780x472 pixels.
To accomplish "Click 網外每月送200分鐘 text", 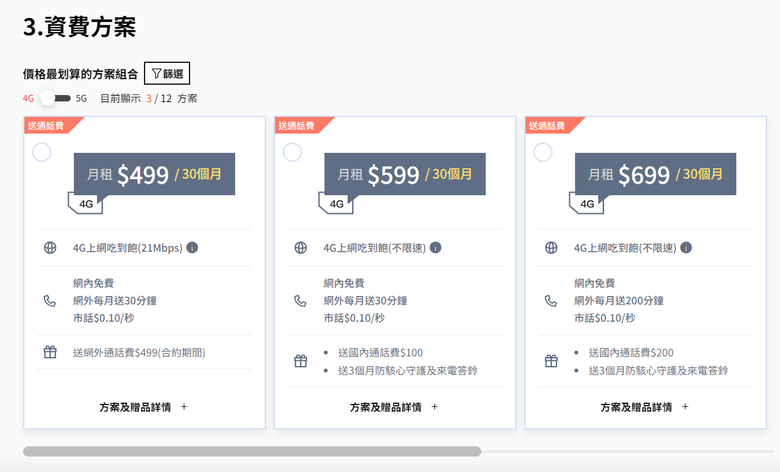I will (619, 300).
